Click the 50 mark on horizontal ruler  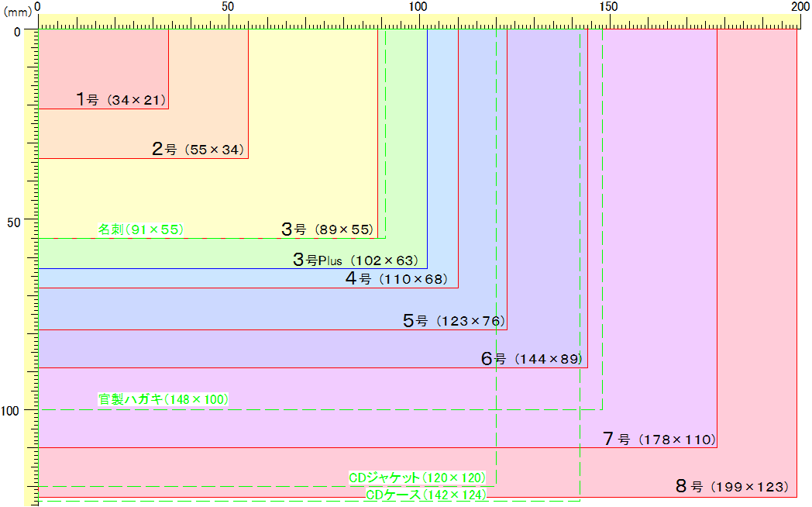click(x=228, y=7)
